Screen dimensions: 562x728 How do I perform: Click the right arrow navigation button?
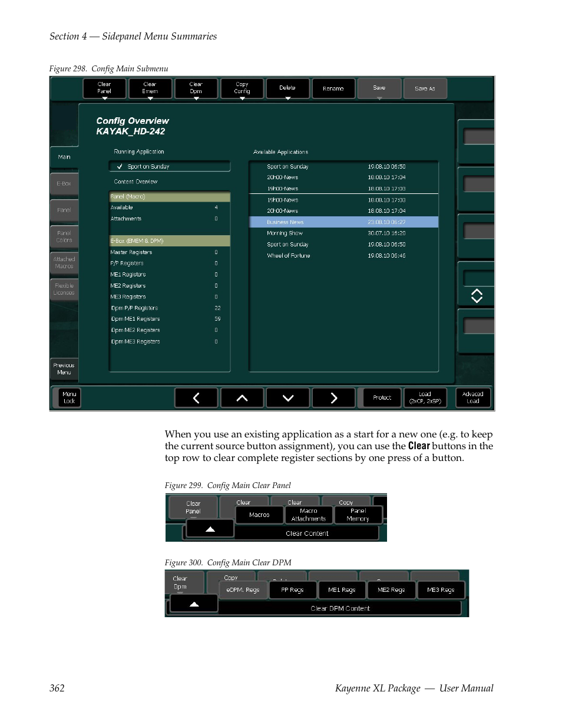coord(333,398)
